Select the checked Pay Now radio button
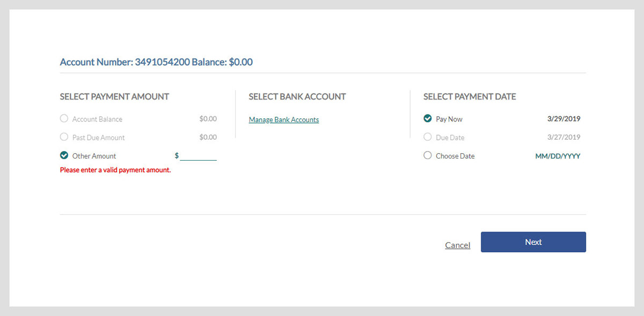Viewport: 644px width, 316px height. click(x=428, y=119)
